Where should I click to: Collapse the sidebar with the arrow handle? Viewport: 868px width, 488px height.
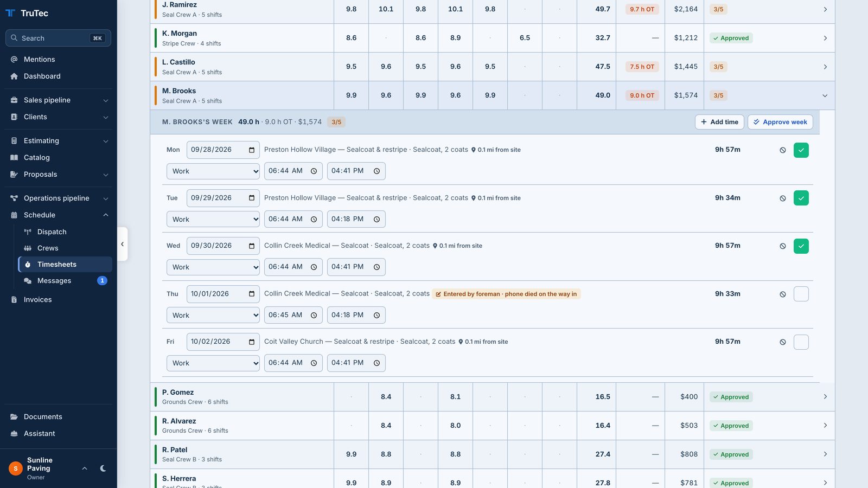(x=123, y=244)
